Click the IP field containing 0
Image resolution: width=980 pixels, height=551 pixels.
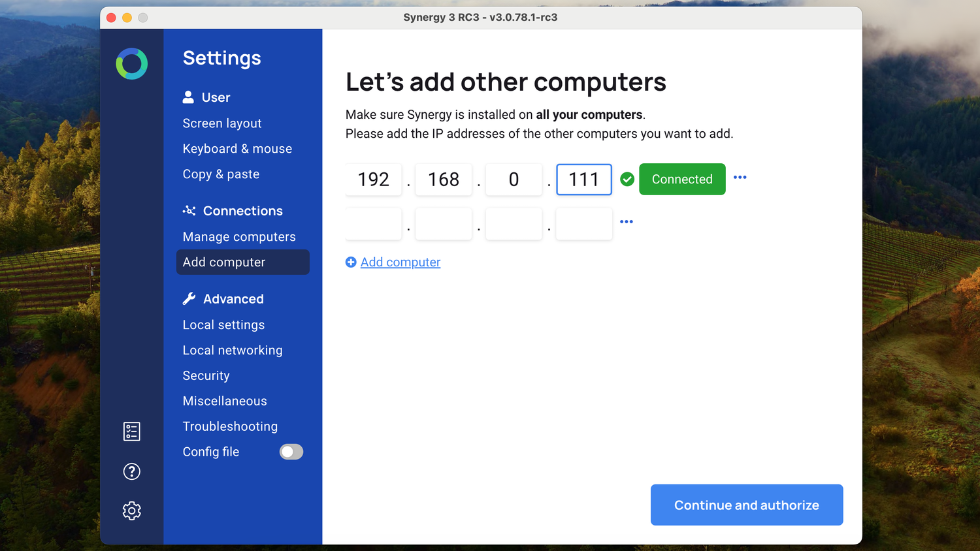(514, 180)
